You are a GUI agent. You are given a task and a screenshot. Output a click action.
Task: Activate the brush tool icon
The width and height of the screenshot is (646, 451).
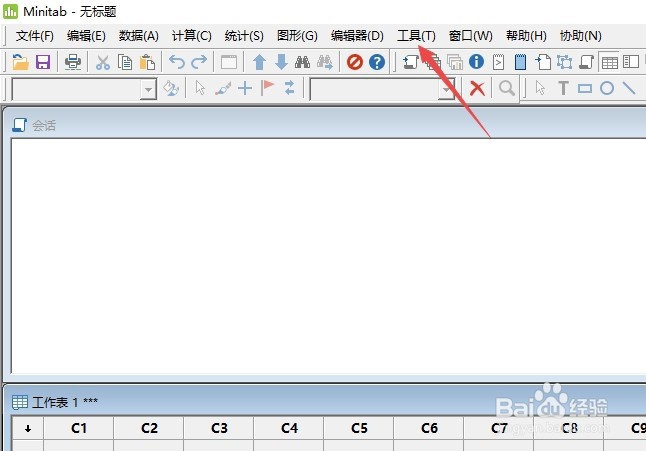[x=223, y=88]
